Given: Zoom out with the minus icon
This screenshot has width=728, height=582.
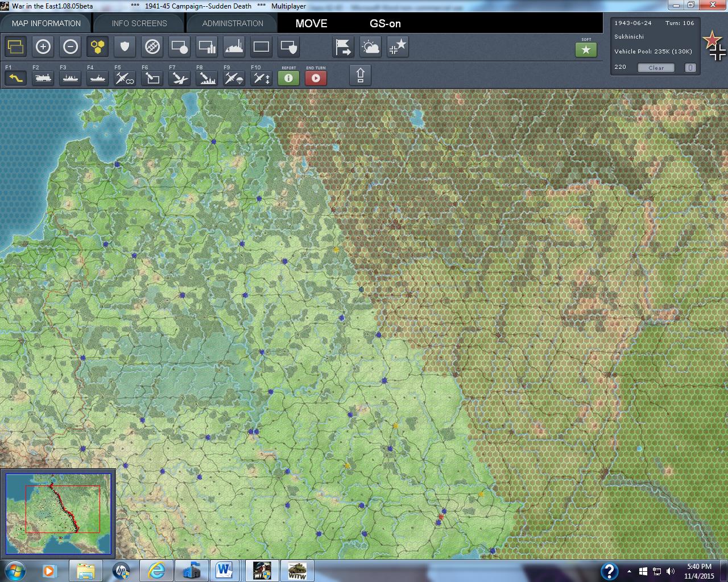Looking at the screenshot, I should 71,47.
